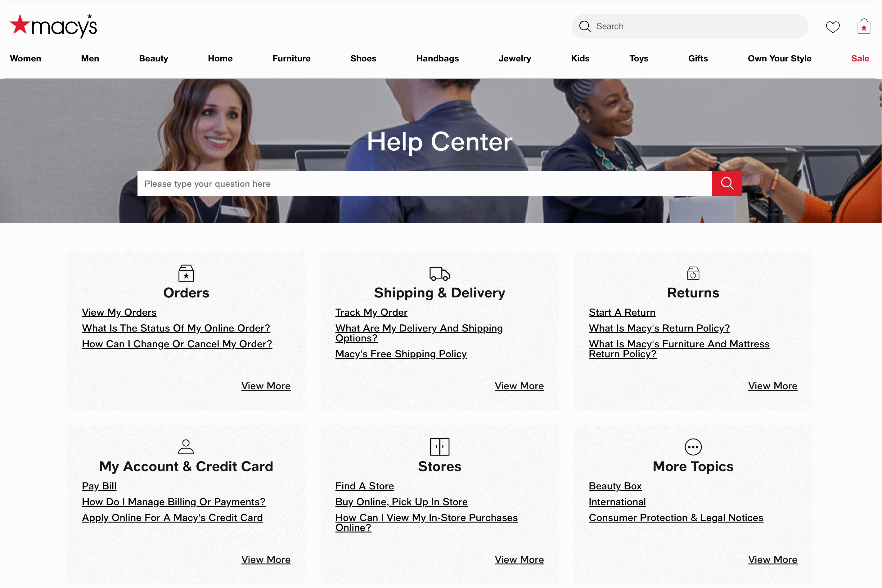Click the Help Center search button
Viewport: 882px width, 588px height.
(x=727, y=183)
